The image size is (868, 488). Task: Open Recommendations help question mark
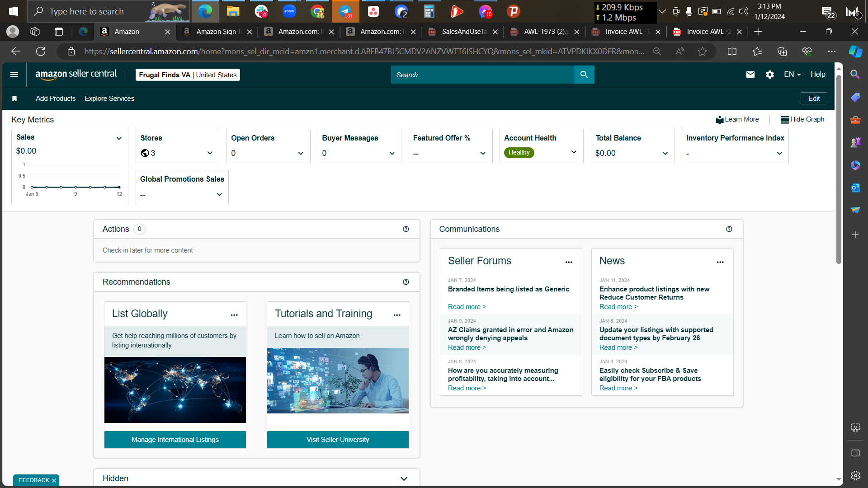406,282
